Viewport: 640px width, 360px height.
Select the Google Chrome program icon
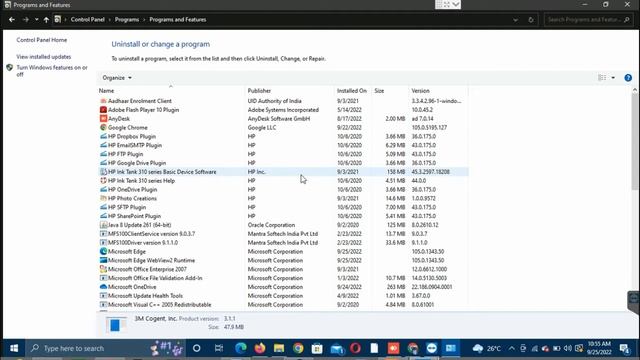pyautogui.click(x=103, y=127)
